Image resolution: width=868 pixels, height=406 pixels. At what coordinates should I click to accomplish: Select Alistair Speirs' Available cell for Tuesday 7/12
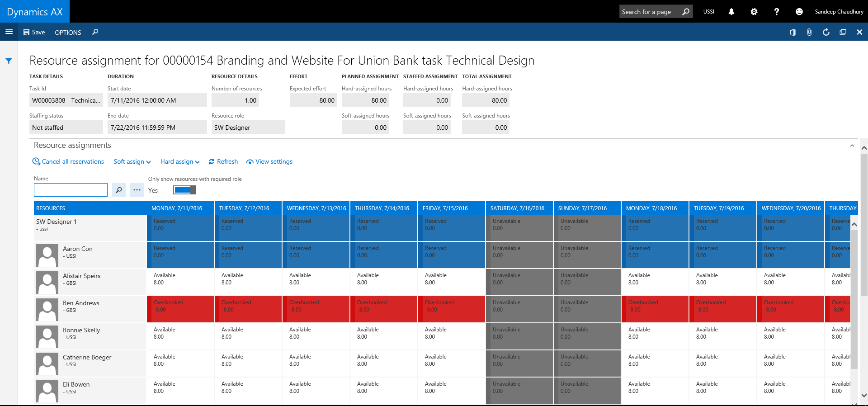pyautogui.click(x=248, y=282)
